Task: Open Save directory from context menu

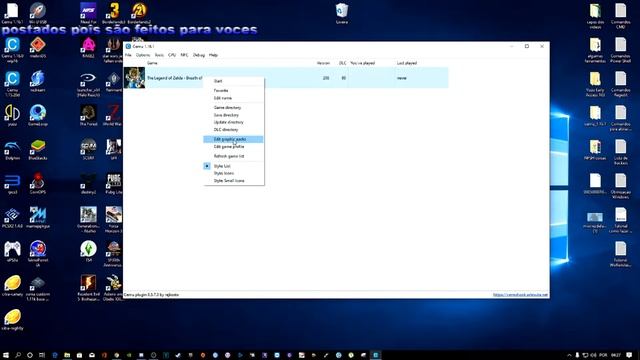Action: (x=233, y=115)
